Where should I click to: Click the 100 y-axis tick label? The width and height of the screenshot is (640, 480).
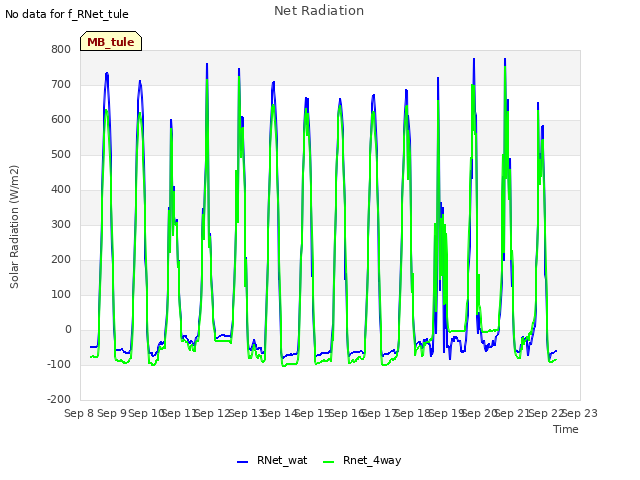click(61, 295)
